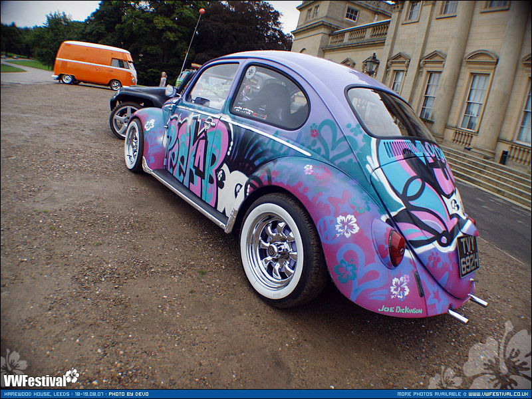Click the Beetle's red tail light
Viewport: 532px width, 399px height.
[396, 248]
